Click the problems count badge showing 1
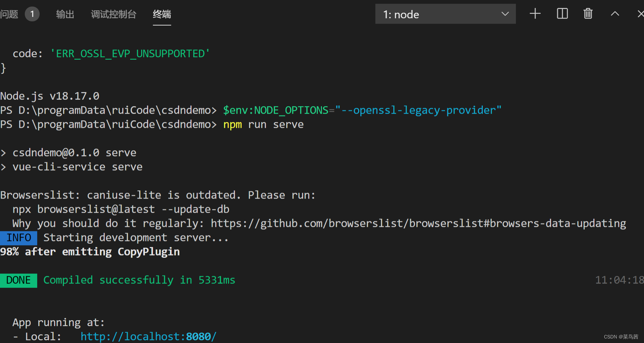This screenshot has width=644, height=343. [x=32, y=14]
